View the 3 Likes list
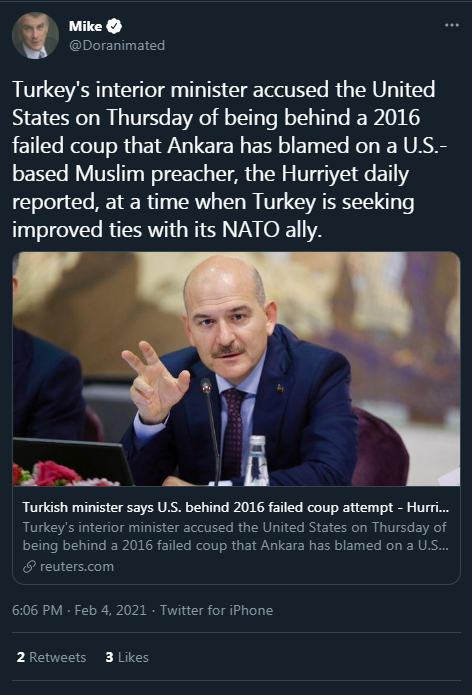 click(127, 657)
